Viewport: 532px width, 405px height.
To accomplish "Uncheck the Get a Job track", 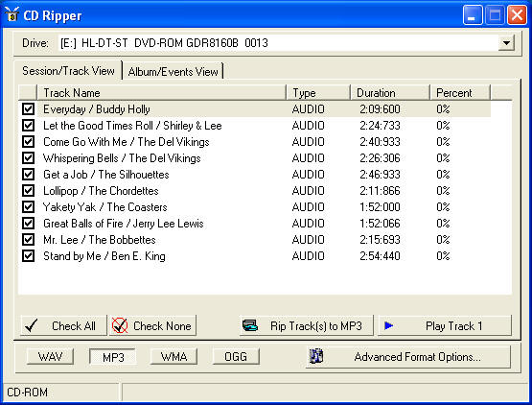I will click(28, 175).
